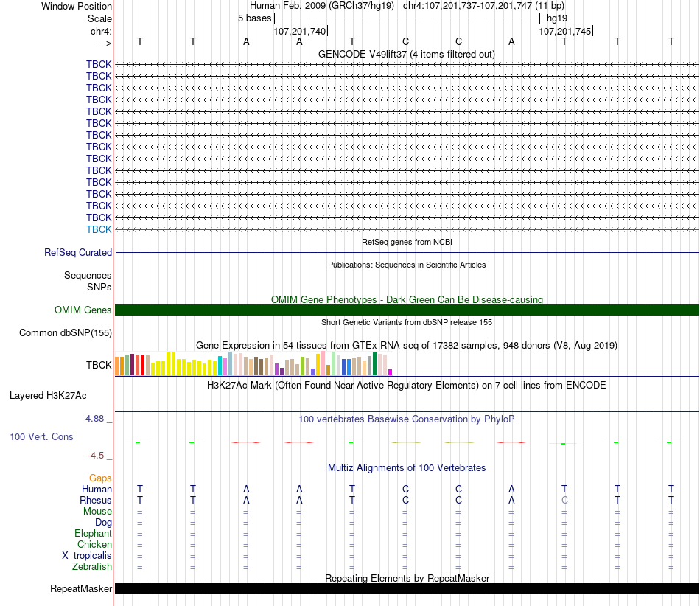Click the light-blue TBCK transcript label

click(99, 229)
